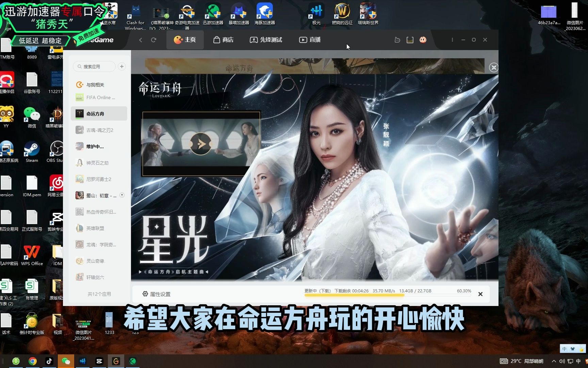Select 与我相关 in sidebar

point(99,85)
